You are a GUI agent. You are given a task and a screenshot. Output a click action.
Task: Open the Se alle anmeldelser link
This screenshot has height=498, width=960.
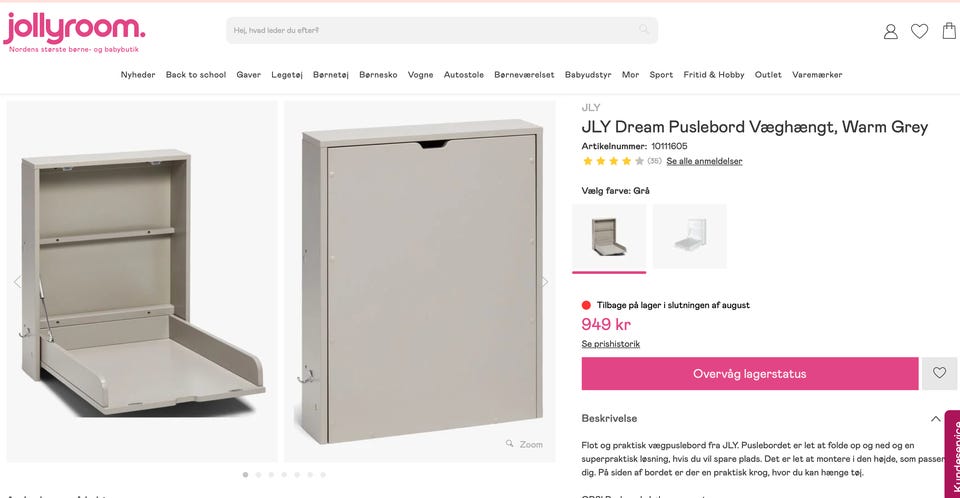tap(704, 161)
